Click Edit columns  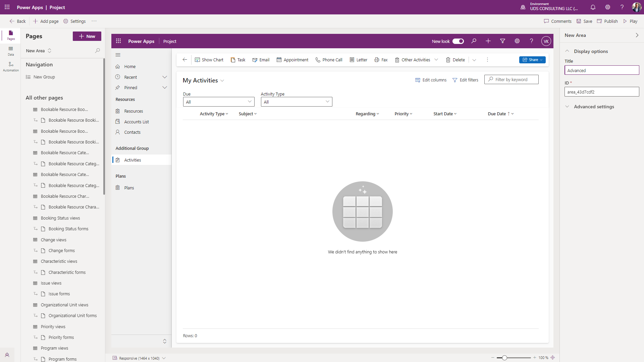coord(431,80)
